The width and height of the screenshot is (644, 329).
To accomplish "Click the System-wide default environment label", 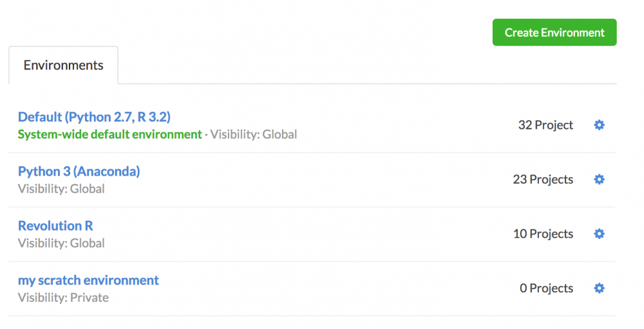I will (x=109, y=135).
